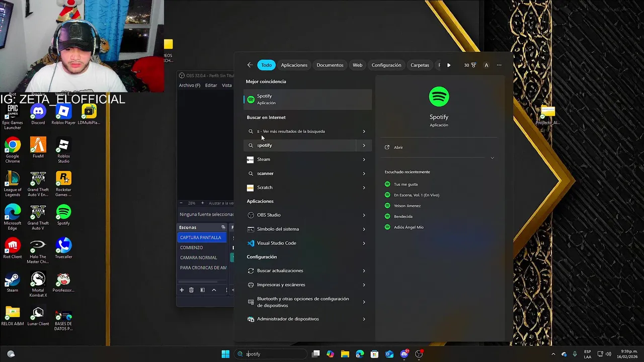Open the Windows Start button
The image size is (644, 362).
tap(225, 354)
